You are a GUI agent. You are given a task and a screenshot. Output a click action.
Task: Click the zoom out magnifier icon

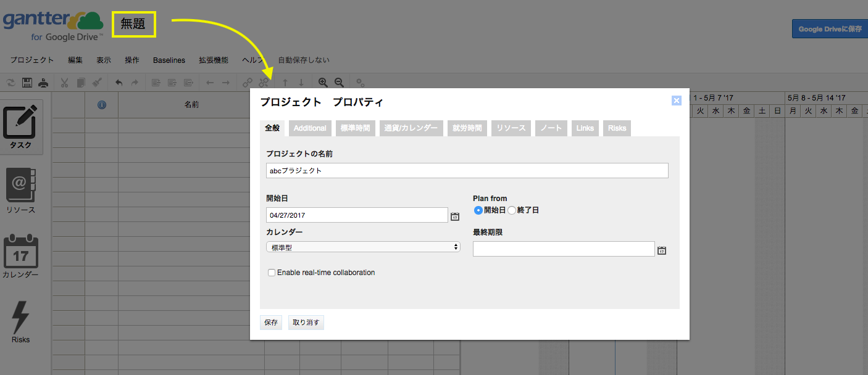(339, 82)
